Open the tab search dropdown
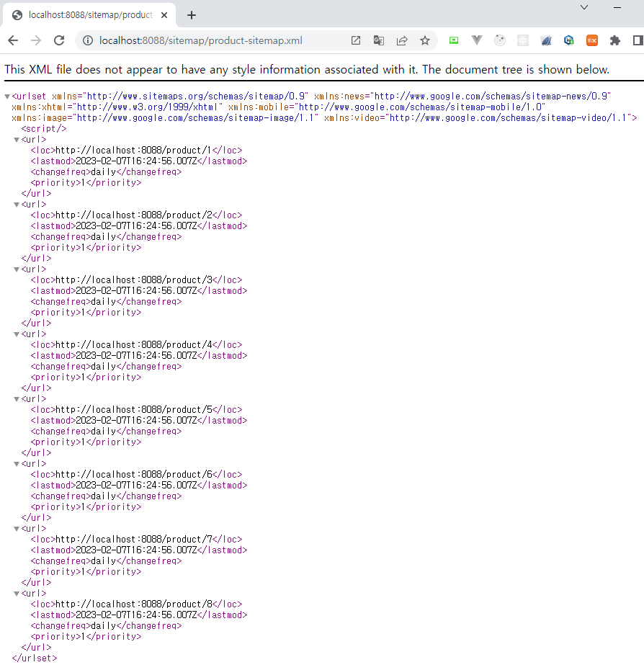This screenshot has width=644, height=670. tap(584, 7)
